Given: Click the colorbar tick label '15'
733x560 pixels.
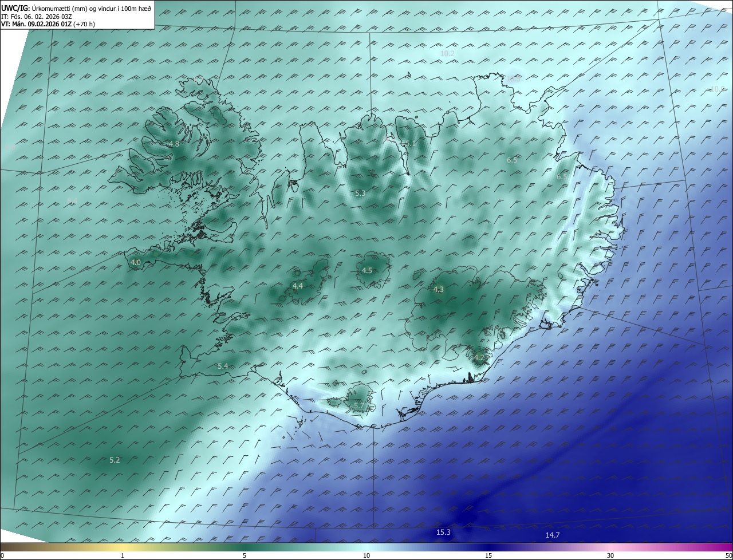Looking at the screenshot, I should pos(488,555).
